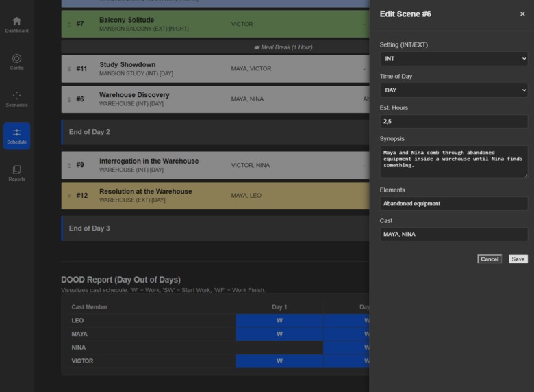Image resolution: width=534 pixels, height=392 pixels.
Task: Click the DOOD Report heading
Action: point(120,280)
